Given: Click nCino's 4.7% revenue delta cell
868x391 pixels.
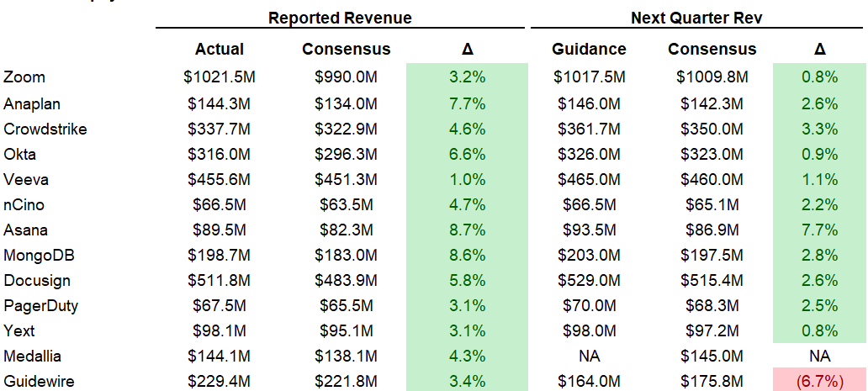Looking at the screenshot, I should point(467,204).
